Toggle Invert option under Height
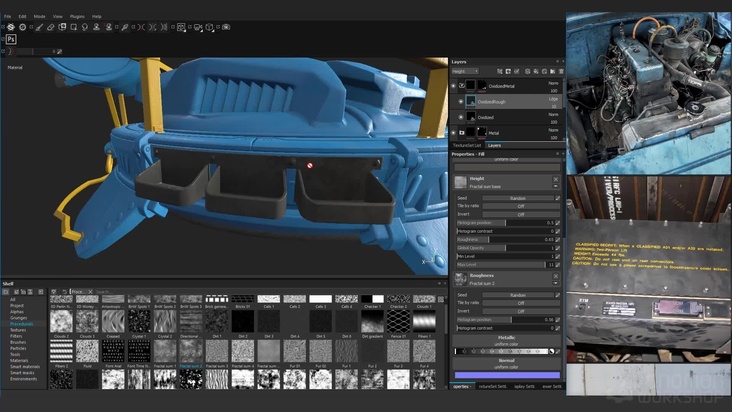Viewport: 732px width, 412px height. click(x=520, y=214)
